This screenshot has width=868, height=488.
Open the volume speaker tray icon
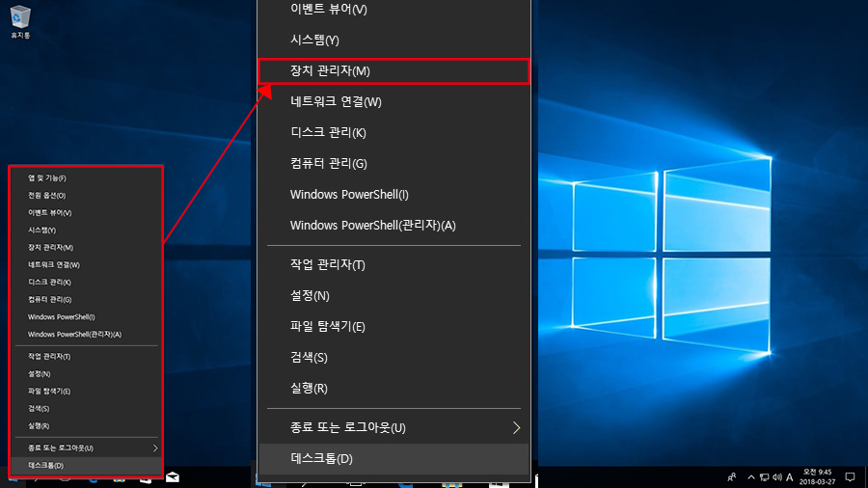click(777, 477)
